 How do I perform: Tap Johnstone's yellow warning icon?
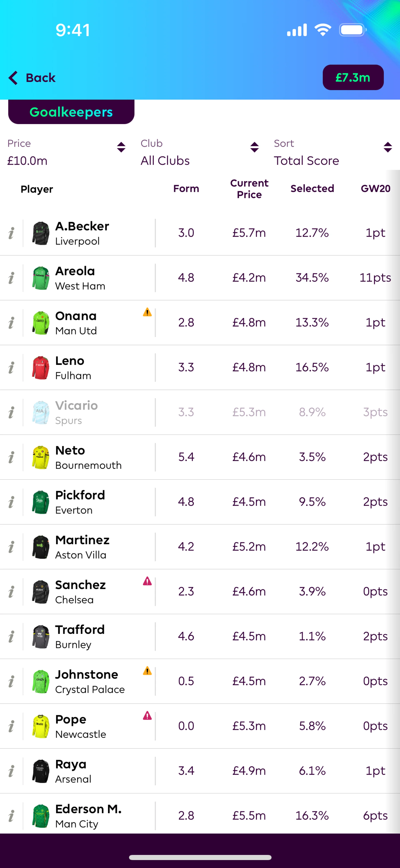coord(147,671)
